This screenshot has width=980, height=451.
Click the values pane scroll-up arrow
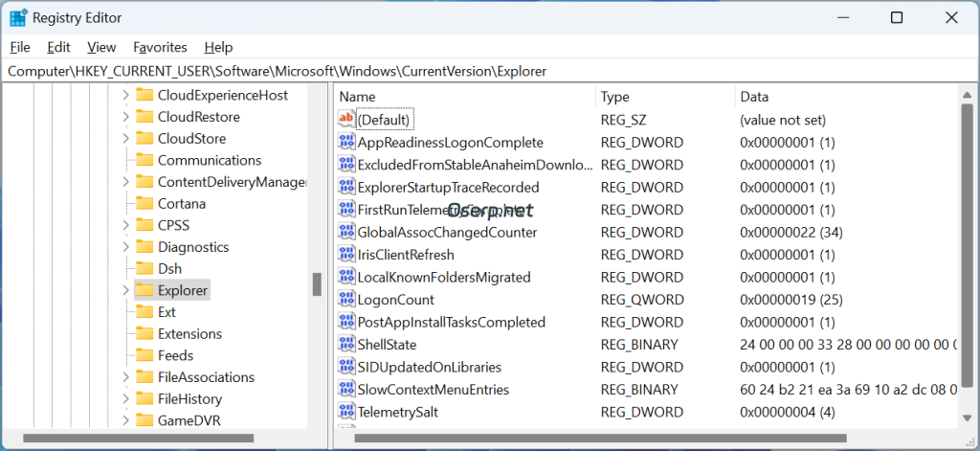coord(967,95)
